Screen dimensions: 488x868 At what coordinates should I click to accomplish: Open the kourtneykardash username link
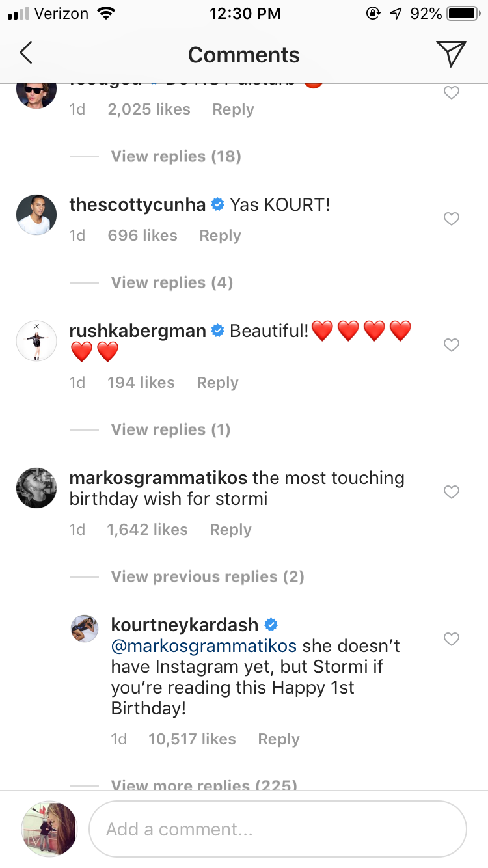click(185, 625)
